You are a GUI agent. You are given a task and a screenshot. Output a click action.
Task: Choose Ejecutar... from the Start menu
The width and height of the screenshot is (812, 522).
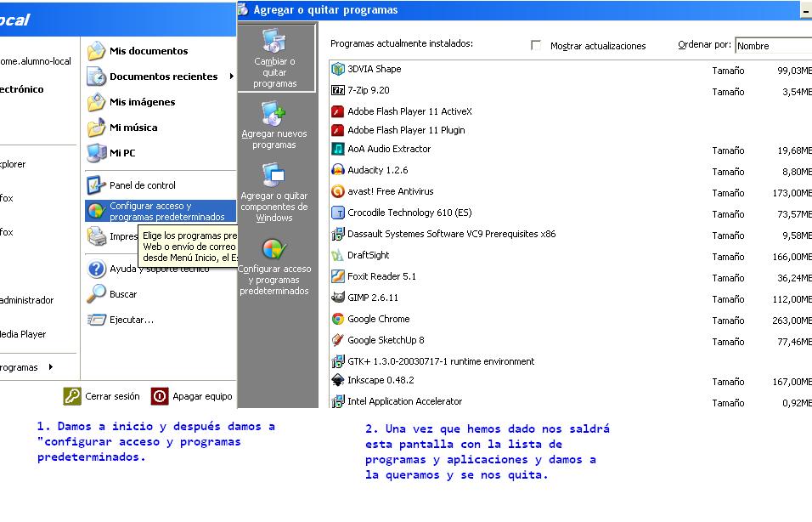tap(132, 320)
